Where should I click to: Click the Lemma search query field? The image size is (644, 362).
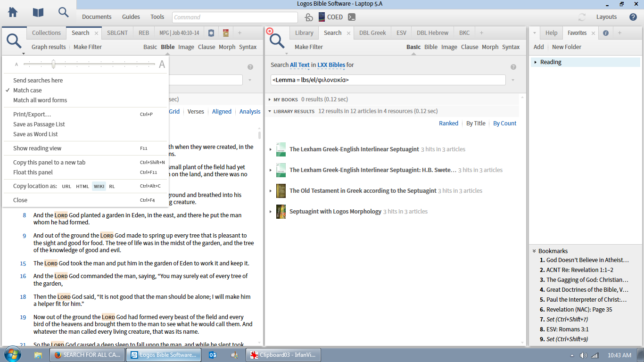point(388,80)
